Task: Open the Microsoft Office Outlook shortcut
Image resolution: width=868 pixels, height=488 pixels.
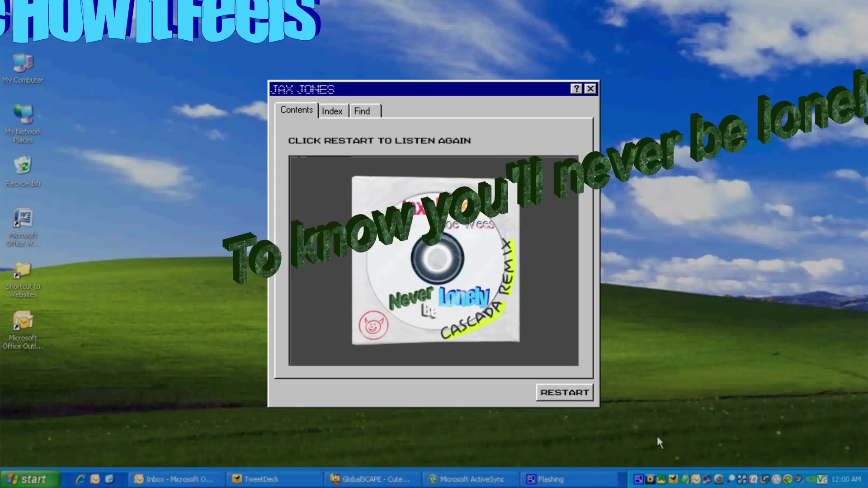Action: pyautogui.click(x=23, y=330)
